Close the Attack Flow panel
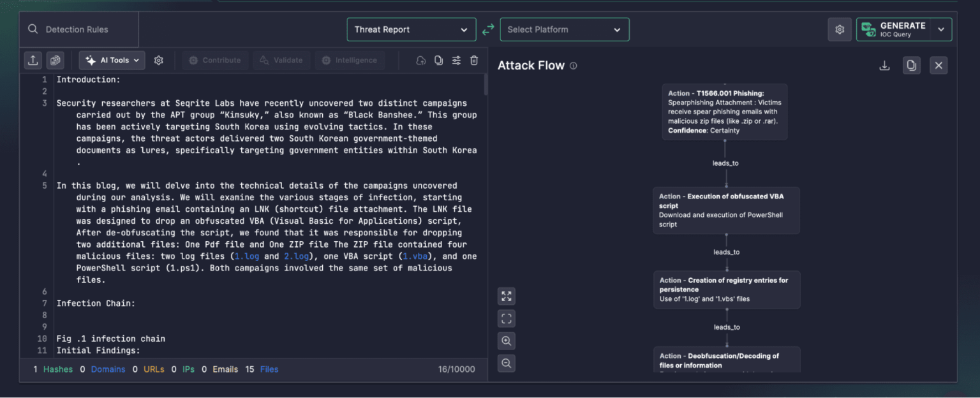This screenshot has width=980, height=398. 939,65
